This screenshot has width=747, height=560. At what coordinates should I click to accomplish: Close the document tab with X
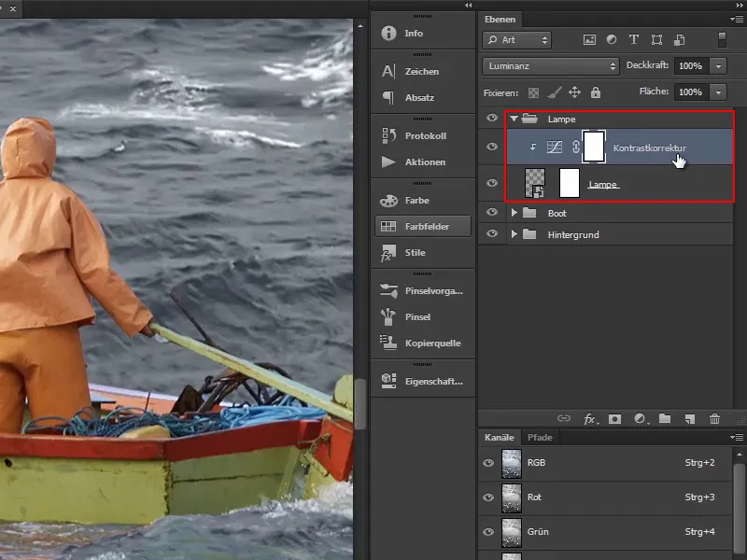[13, 8]
